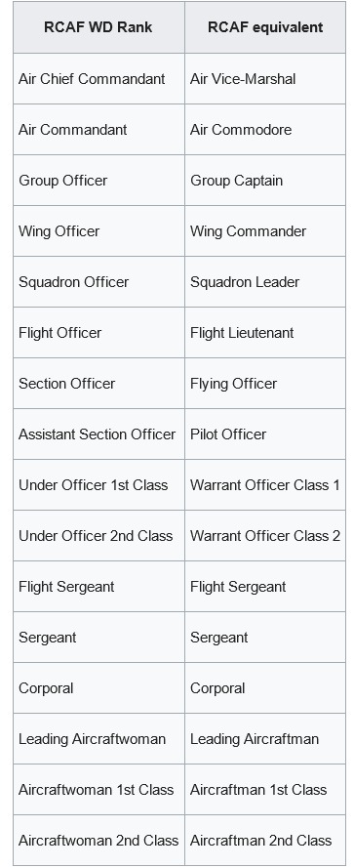The height and width of the screenshot is (868, 354).
Task: Click the Air Commandant rank text
Action: 72,130
